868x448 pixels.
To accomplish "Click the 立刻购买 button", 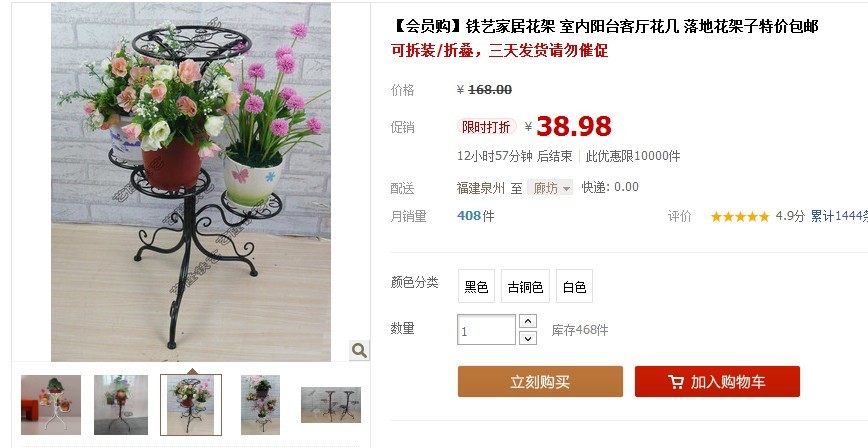I will pyautogui.click(x=540, y=382).
